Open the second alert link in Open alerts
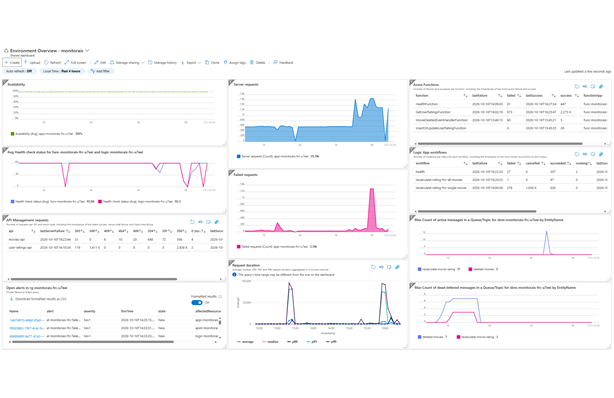Viewport: 614px width, 398px height. [x=26, y=328]
